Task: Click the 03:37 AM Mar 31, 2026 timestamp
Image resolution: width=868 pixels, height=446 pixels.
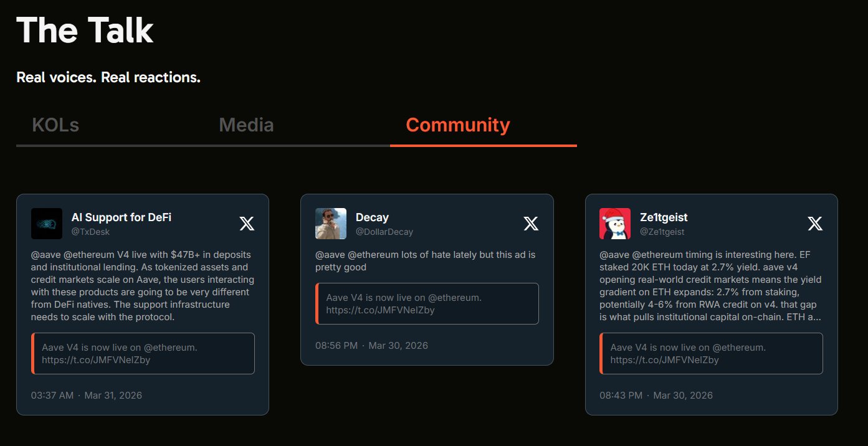Action: pos(87,396)
